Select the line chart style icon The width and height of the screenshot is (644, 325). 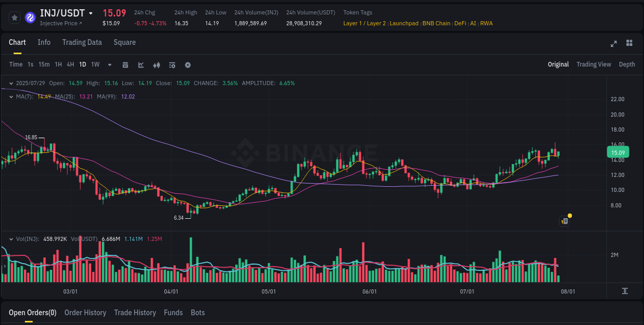click(140, 65)
